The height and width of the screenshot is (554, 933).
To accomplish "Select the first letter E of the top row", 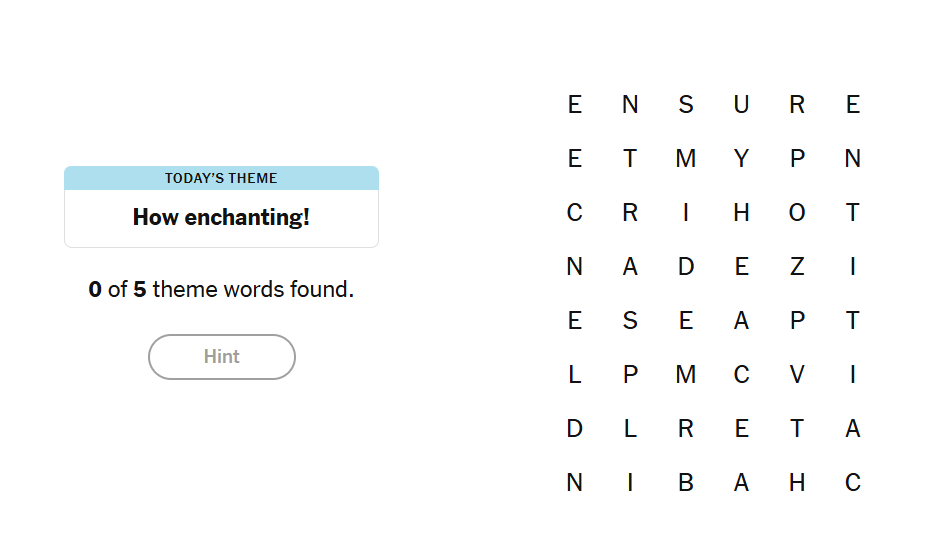I will coord(575,105).
